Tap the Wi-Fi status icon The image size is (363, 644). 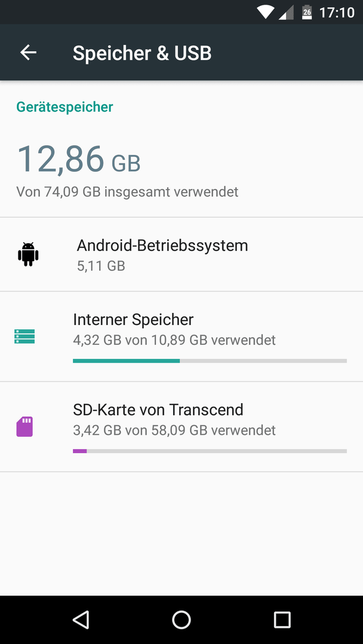266,13
